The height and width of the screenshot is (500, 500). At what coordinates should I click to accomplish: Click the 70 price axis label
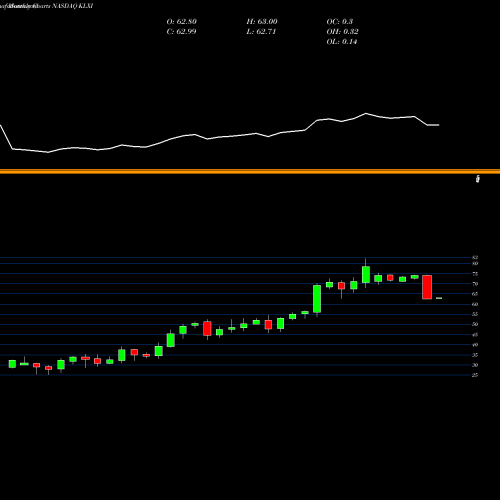pyautogui.click(x=475, y=284)
